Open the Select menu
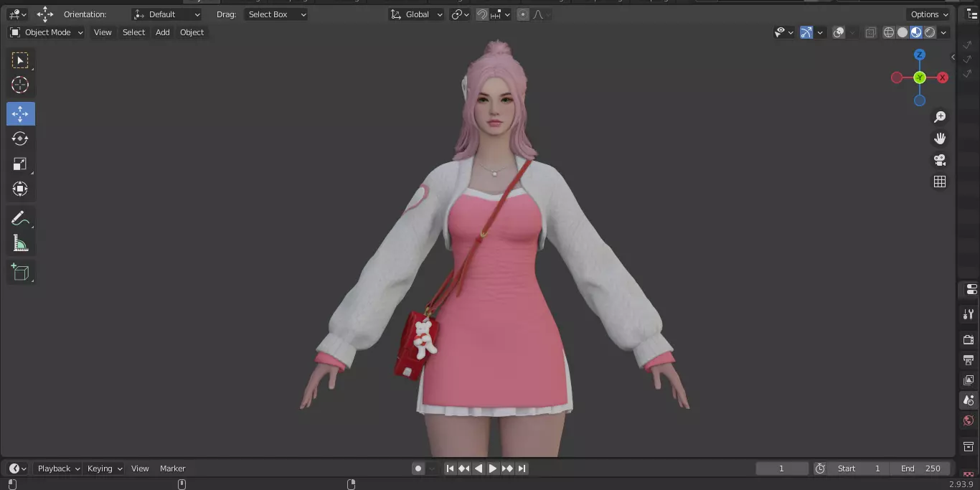980x490 pixels. coord(133,32)
